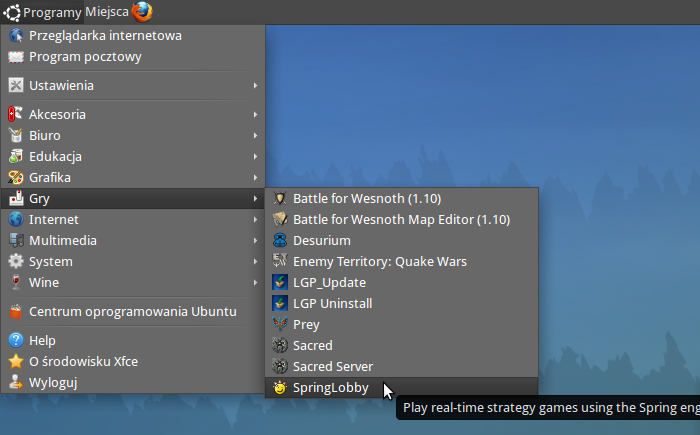Launch Battle for Wesnoth Map Editor

click(402, 219)
